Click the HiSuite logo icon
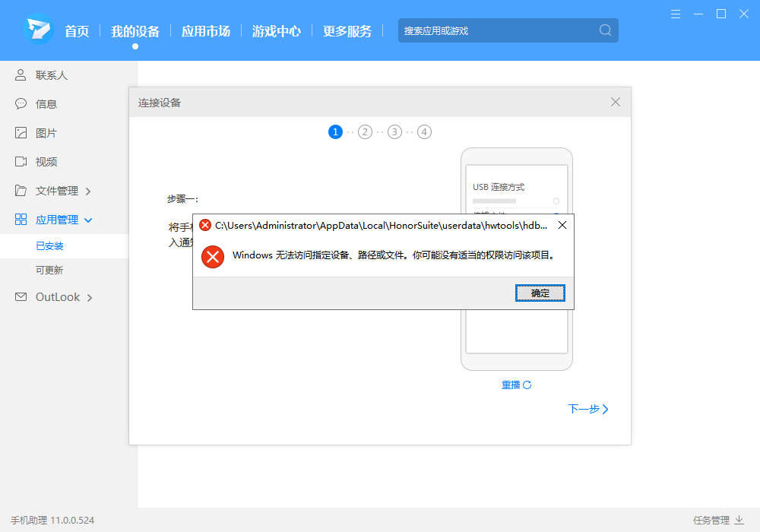This screenshot has width=760, height=532. [39, 30]
